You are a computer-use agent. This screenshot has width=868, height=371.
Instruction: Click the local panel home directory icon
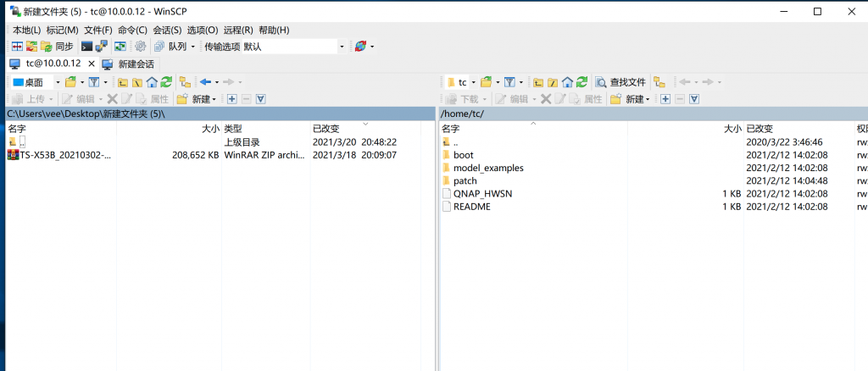(153, 82)
